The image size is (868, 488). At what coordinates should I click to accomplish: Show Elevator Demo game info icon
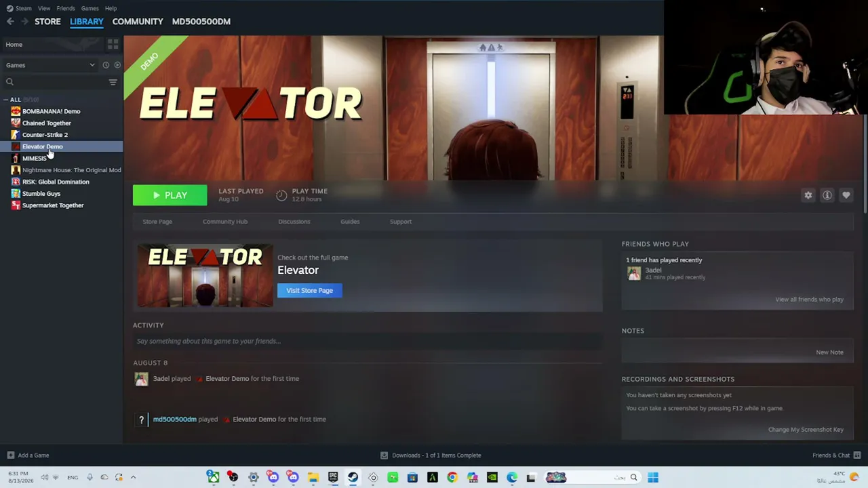[827, 195]
